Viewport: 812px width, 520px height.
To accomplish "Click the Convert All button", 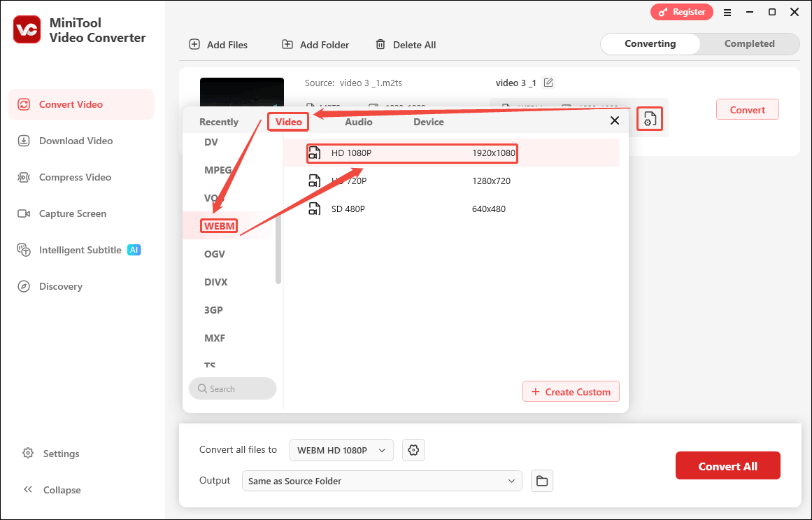I will 727,465.
